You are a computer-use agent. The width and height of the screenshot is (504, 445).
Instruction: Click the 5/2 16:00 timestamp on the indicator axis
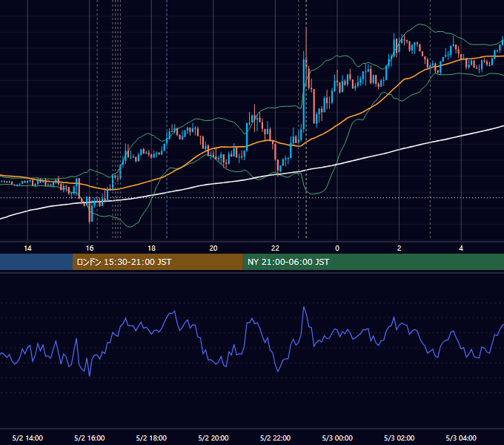[90, 438]
